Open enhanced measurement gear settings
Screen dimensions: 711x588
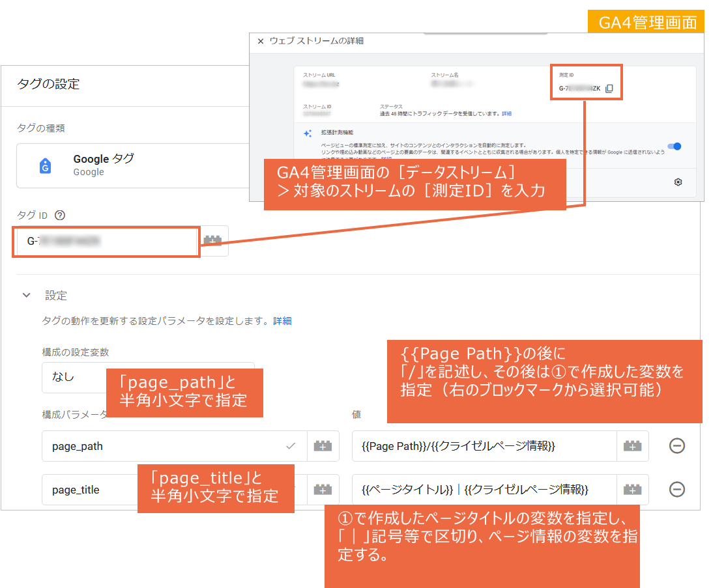pos(678,182)
